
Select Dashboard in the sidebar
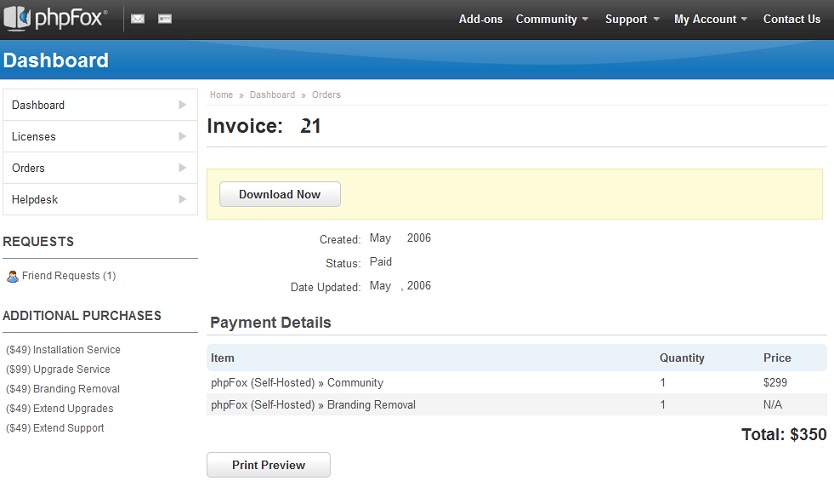point(100,105)
